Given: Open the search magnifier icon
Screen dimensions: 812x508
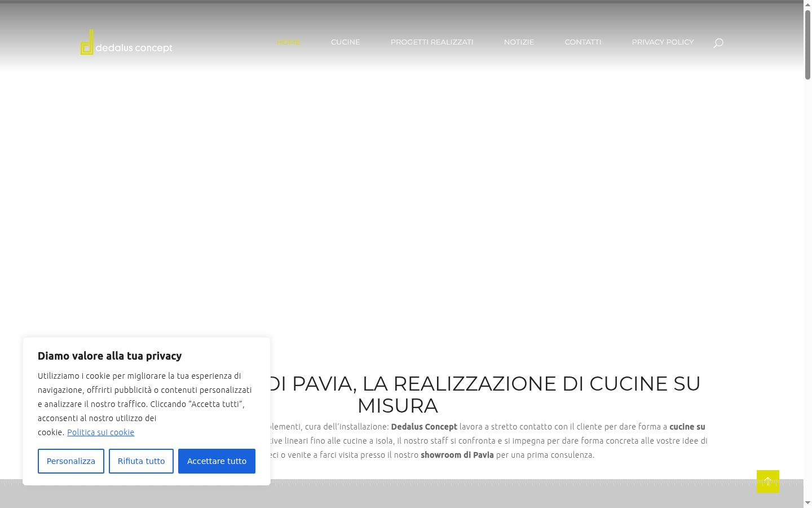Looking at the screenshot, I should 718,43.
